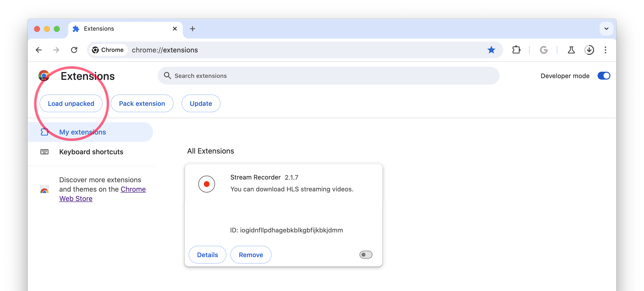Click the search magnifier icon
This screenshot has width=644, height=291.
[167, 76]
